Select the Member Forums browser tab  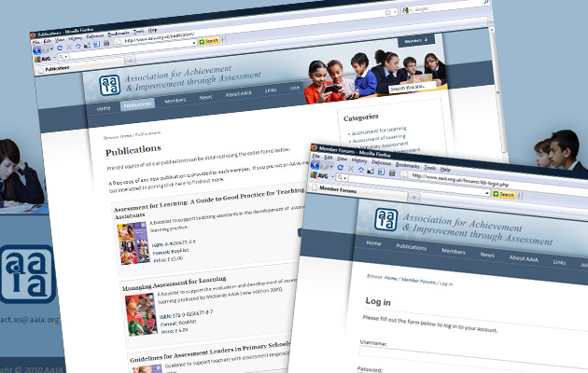click(x=340, y=188)
